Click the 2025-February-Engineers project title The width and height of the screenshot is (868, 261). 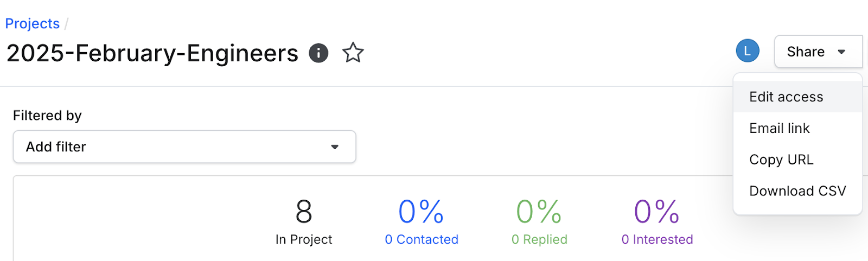pyautogui.click(x=152, y=53)
